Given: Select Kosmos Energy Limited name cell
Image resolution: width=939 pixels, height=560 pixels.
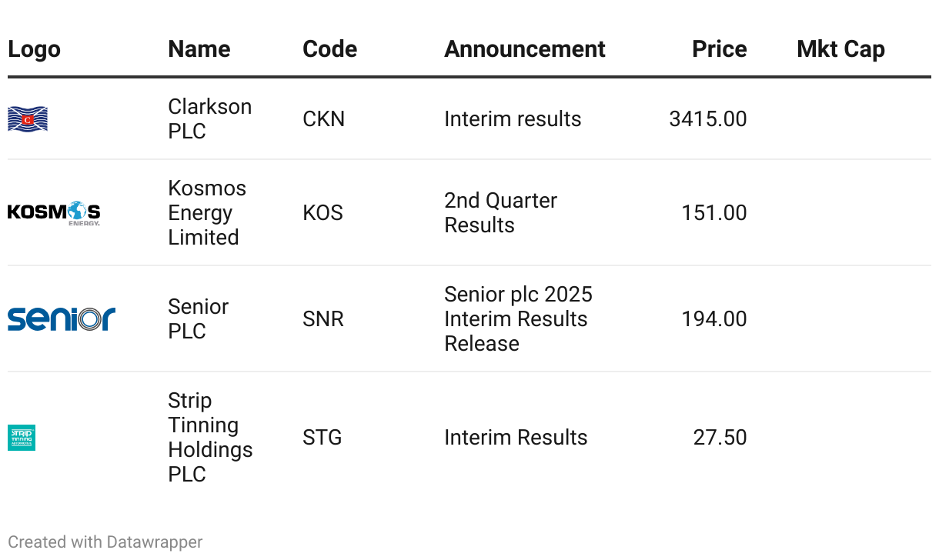Looking at the screenshot, I should point(207,212).
